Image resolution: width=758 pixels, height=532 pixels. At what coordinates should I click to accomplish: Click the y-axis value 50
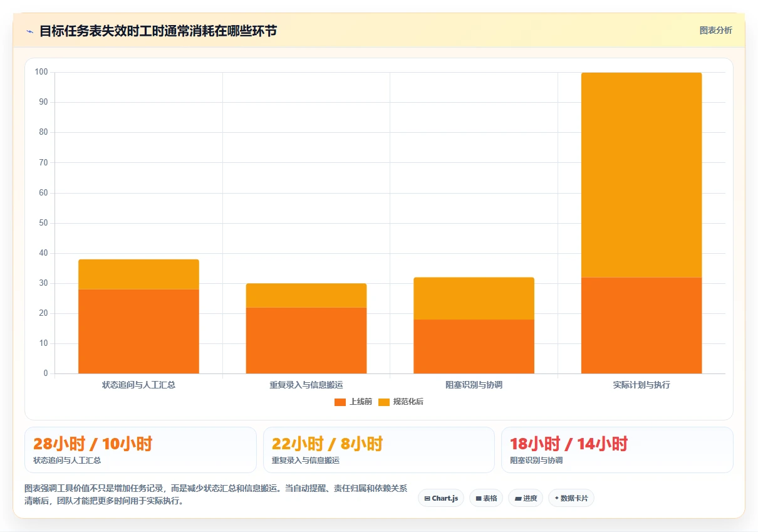click(43, 223)
